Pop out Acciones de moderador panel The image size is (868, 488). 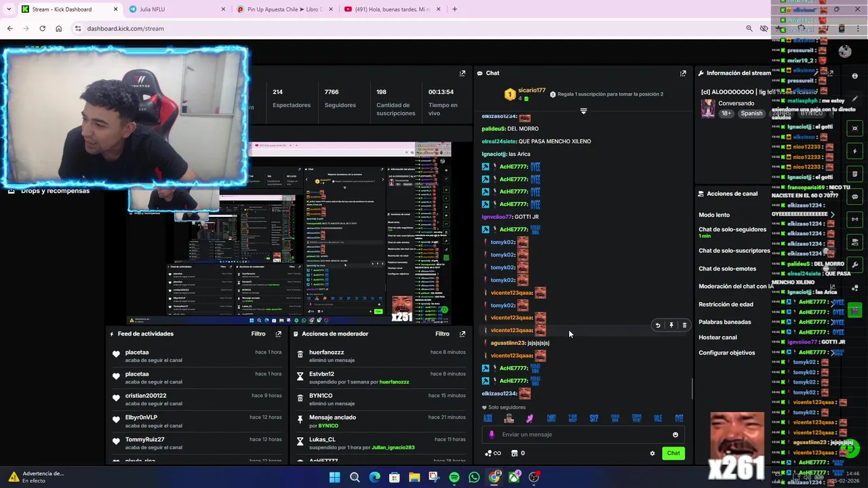462,334
